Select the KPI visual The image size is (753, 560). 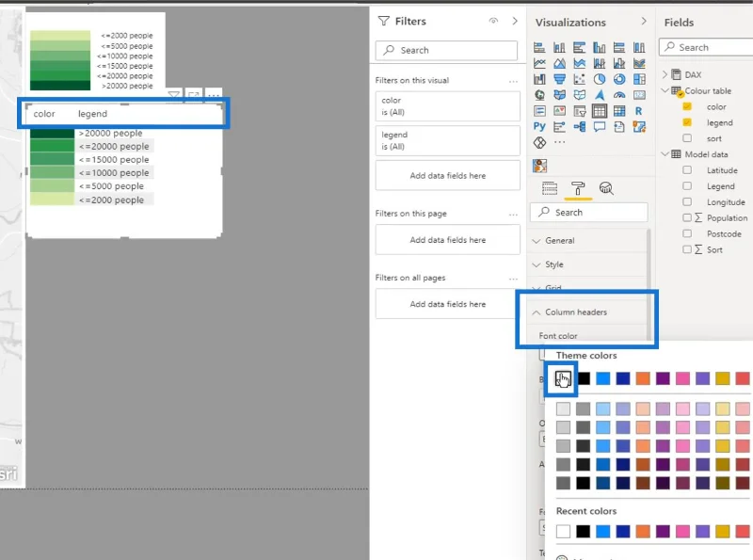tap(559, 111)
